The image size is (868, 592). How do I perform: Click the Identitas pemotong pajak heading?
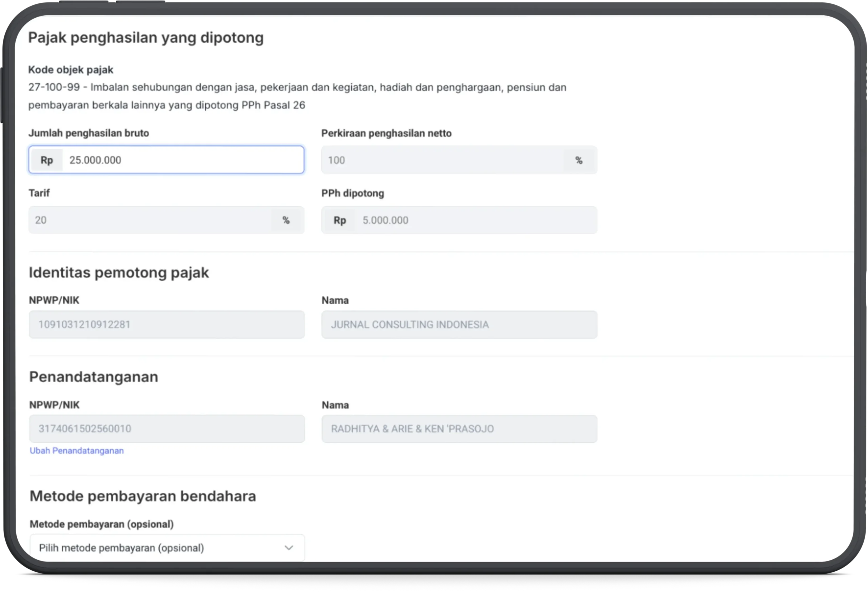119,272
